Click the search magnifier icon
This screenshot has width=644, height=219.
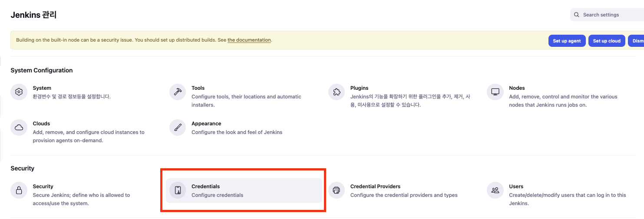pyautogui.click(x=577, y=15)
